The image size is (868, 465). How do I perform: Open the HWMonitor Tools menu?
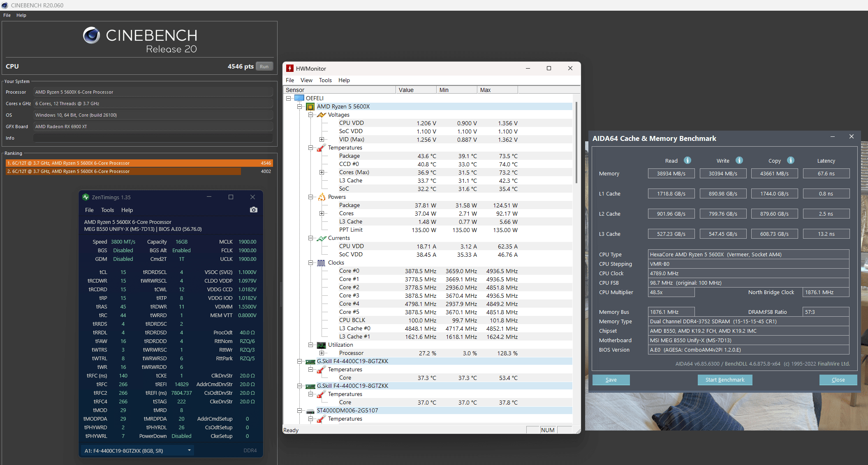pyautogui.click(x=325, y=81)
